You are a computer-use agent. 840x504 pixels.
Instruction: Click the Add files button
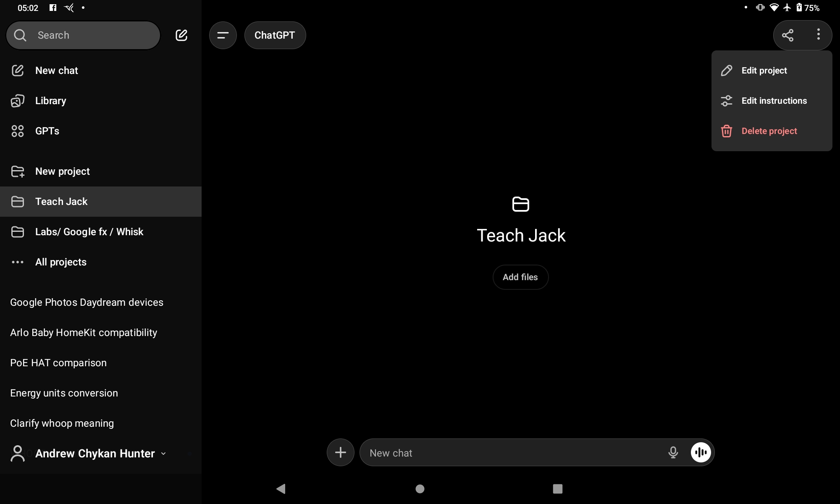coord(520,277)
